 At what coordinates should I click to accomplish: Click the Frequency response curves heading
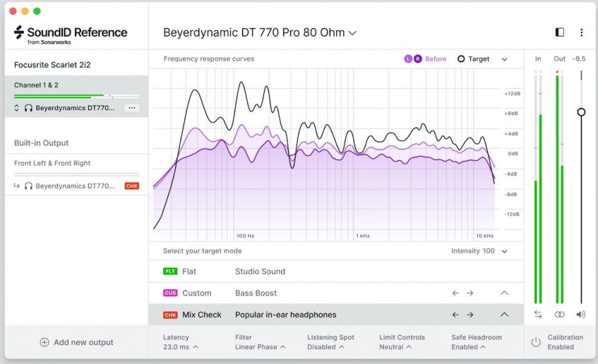[x=209, y=58]
